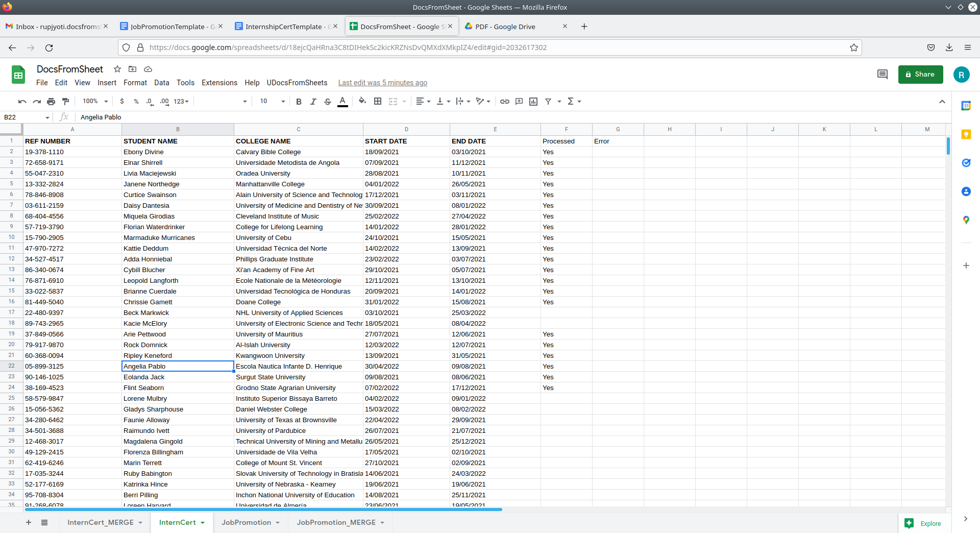
Task: Create a filter with the funnel icon
Action: [x=548, y=102]
